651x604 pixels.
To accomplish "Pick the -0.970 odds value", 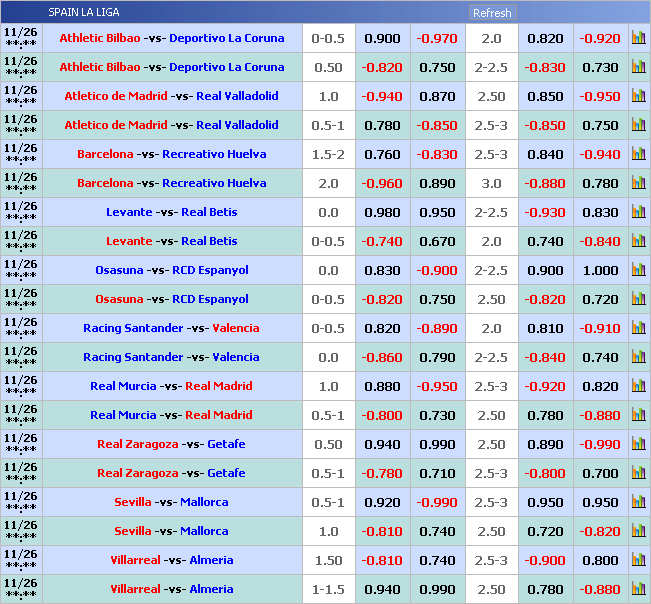I will [436, 38].
